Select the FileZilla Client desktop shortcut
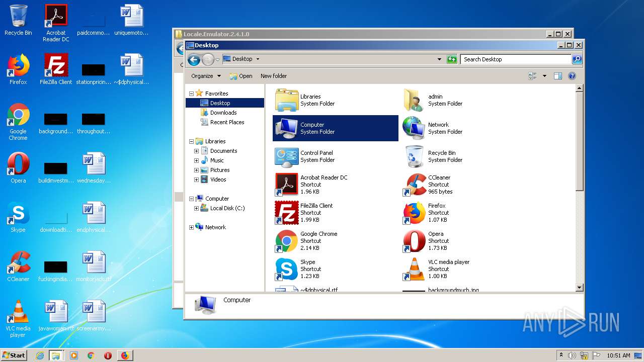Screen dimensions: 644x362 coord(56,69)
